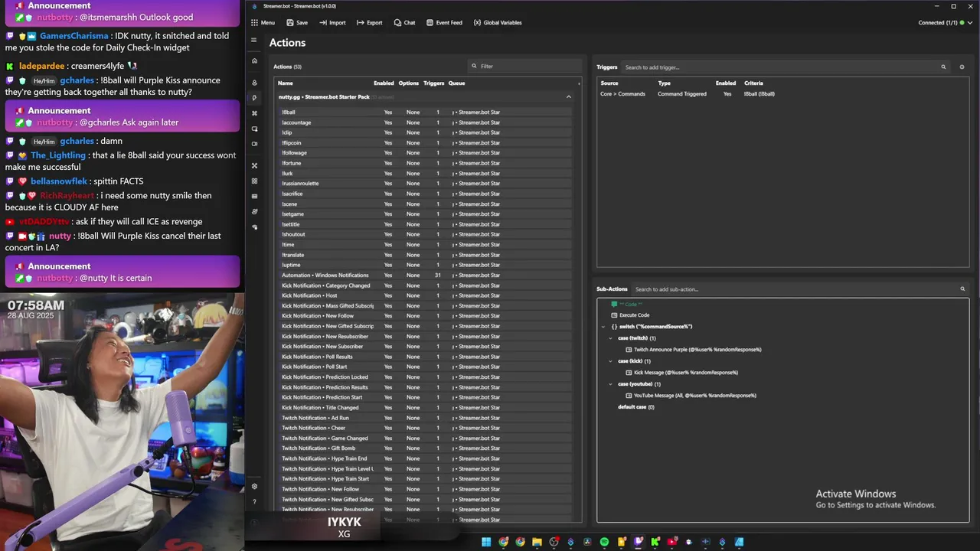Select the green Code comment sub-action

[x=626, y=305]
